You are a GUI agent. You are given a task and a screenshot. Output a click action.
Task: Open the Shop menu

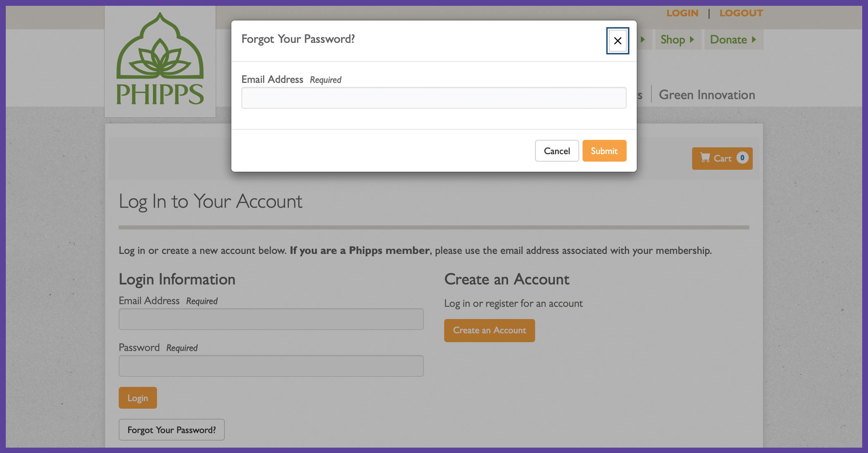[x=672, y=39]
